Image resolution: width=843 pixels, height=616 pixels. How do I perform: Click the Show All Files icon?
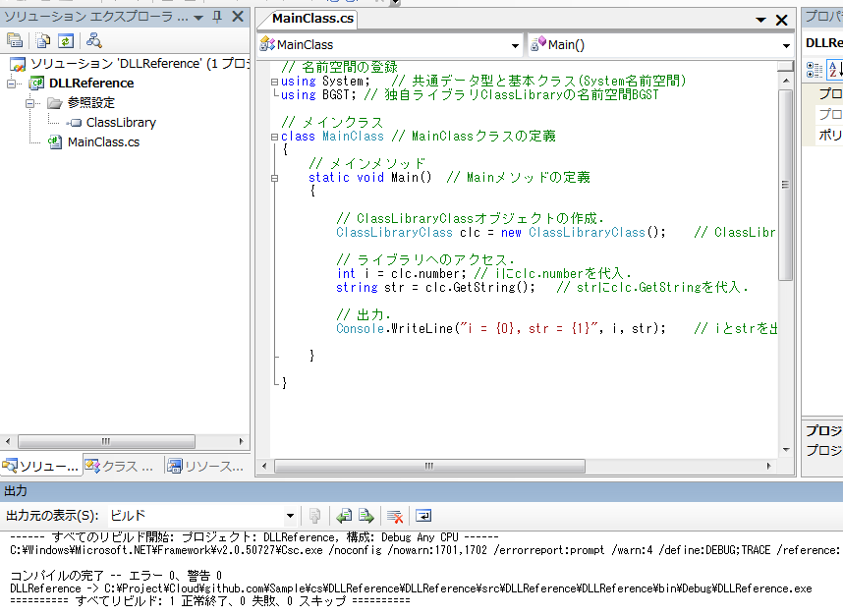point(43,41)
